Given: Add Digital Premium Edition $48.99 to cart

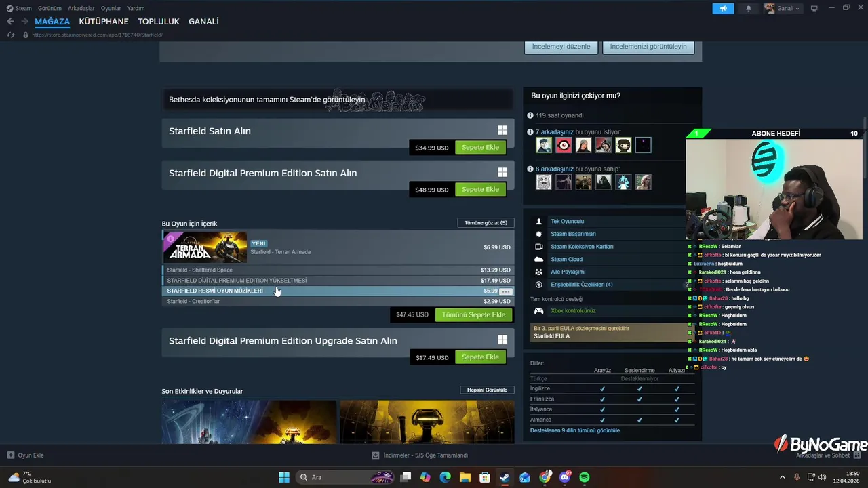Looking at the screenshot, I should (x=480, y=189).
